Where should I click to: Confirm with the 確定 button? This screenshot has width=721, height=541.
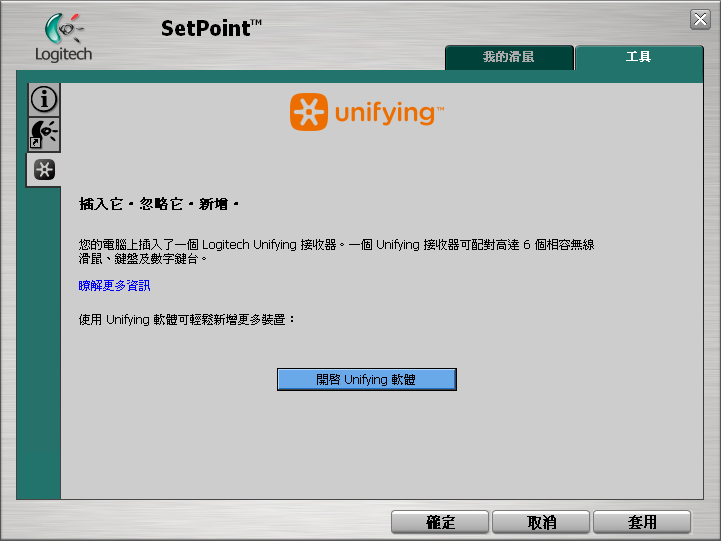point(440,522)
